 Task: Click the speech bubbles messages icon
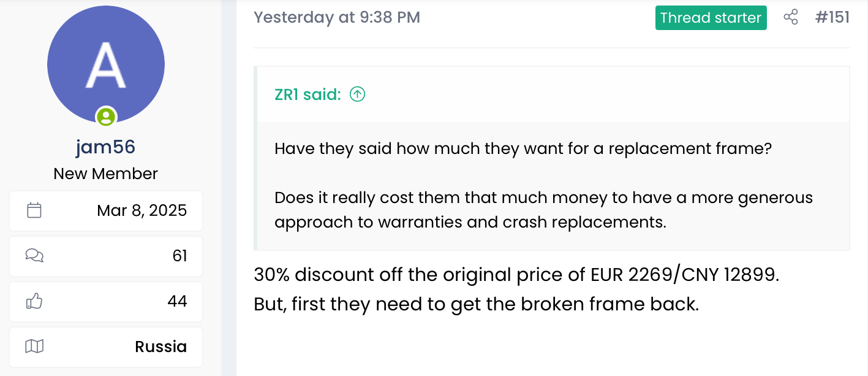click(34, 256)
